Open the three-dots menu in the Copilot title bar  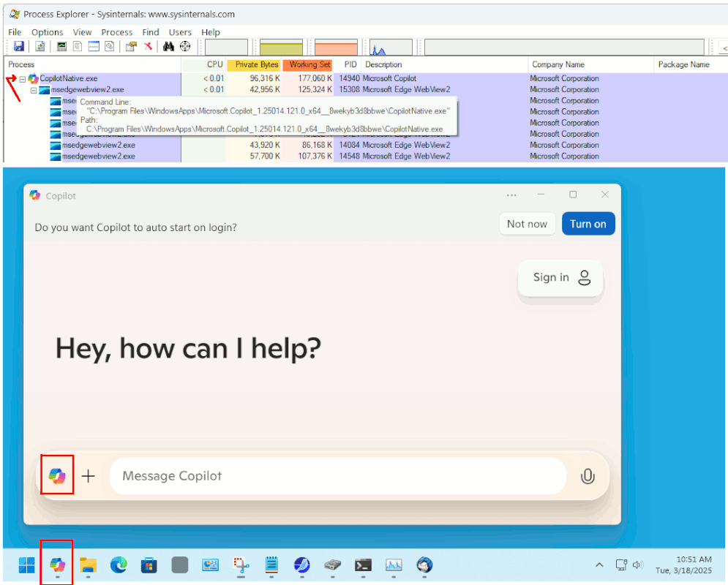(x=511, y=195)
